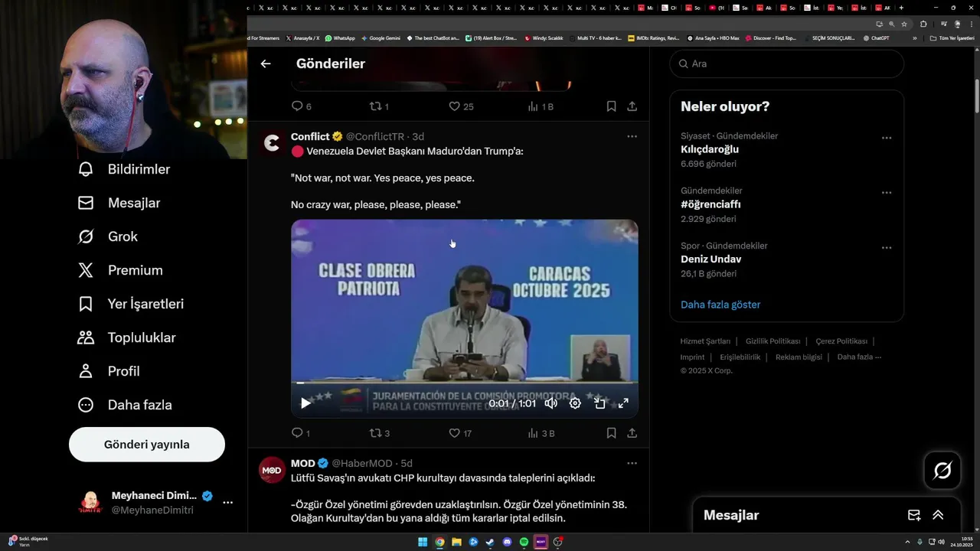Go back using the Gönderiler arrow
The height and width of the screenshot is (551, 980).
(x=266, y=64)
